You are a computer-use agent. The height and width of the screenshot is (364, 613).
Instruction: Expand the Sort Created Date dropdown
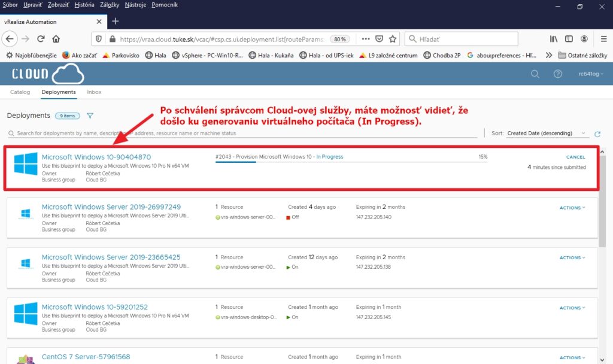(547, 134)
